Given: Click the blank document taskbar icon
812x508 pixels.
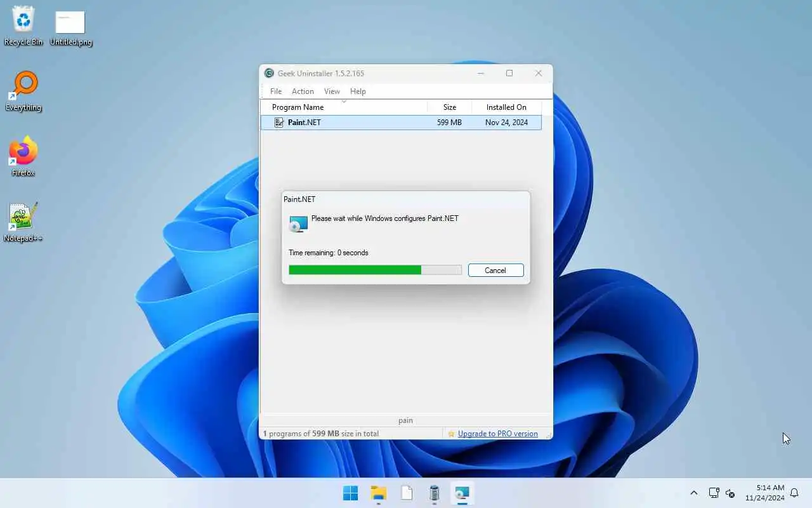Looking at the screenshot, I should click(407, 493).
